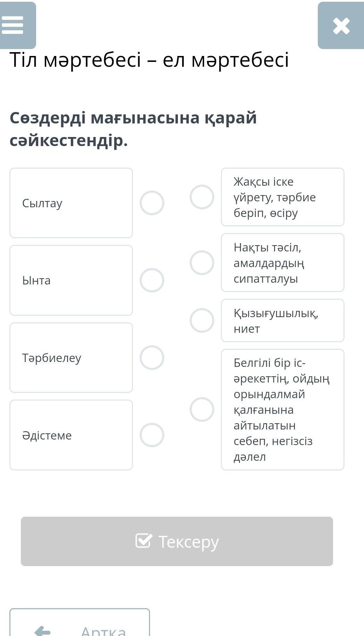Image resolution: width=364 pixels, height=636 pixels.
Task: Click the checkmark icon in Тексеру button
Action: coord(144,541)
